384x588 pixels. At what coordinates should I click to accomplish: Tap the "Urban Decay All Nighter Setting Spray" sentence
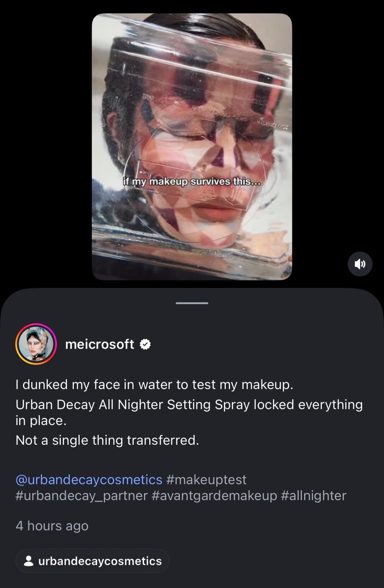click(189, 405)
